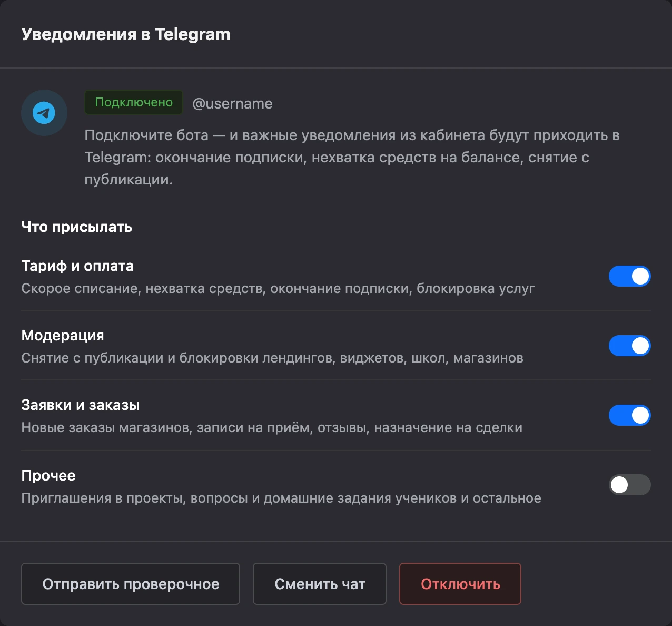Select the @username text

coord(232,103)
